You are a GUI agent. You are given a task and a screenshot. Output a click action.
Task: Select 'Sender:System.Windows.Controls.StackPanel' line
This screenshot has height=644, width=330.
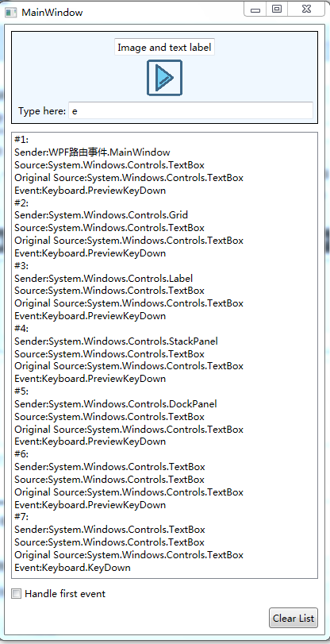coord(116,341)
